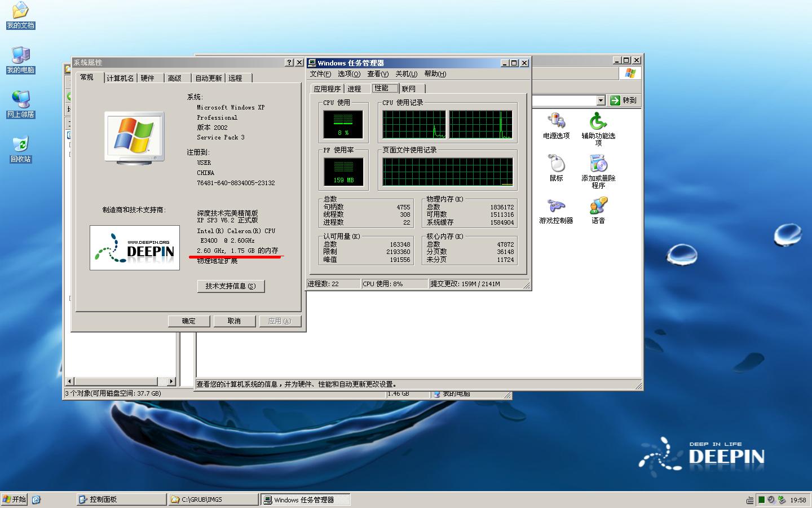The image size is (812, 508).
Task: Switch to the 计算机名 tab
Action: (121, 78)
